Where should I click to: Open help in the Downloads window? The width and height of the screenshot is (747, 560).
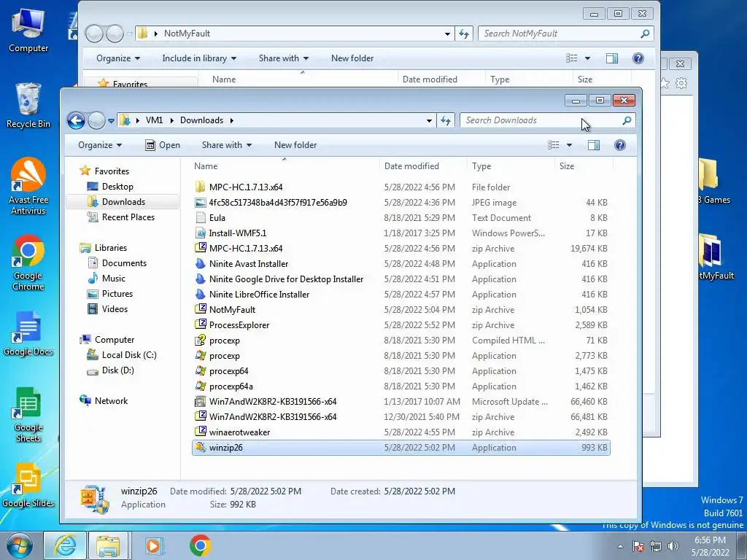pos(620,145)
